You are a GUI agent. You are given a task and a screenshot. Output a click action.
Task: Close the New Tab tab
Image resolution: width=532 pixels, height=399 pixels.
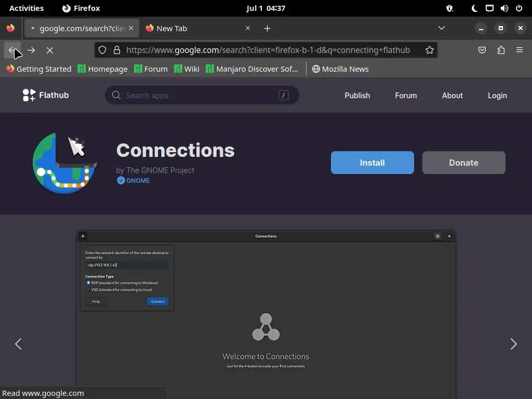(248, 28)
